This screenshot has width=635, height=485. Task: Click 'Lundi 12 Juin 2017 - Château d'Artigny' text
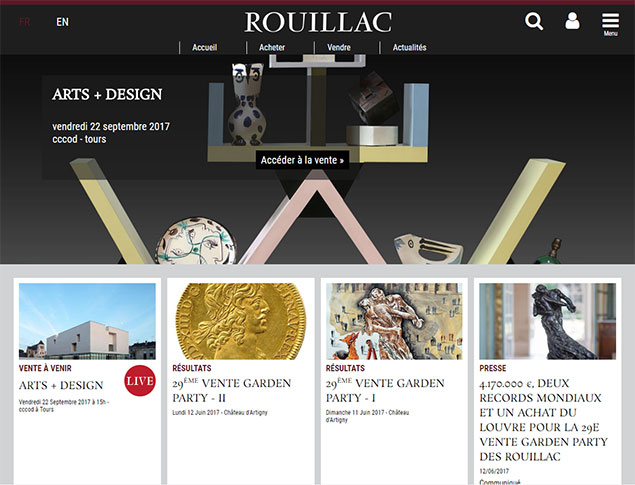(220, 413)
